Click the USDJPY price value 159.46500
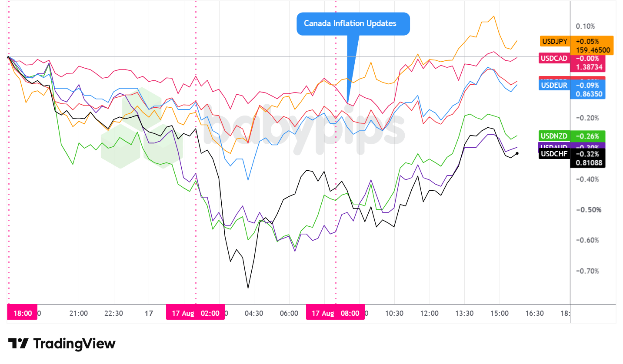Viewport: 623px width, 364px height. (593, 50)
